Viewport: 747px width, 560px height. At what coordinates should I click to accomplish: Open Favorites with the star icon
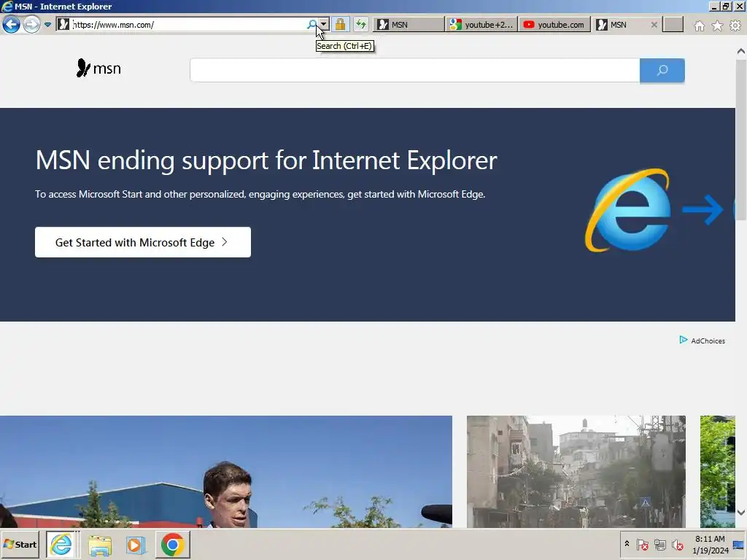click(718, 26)
